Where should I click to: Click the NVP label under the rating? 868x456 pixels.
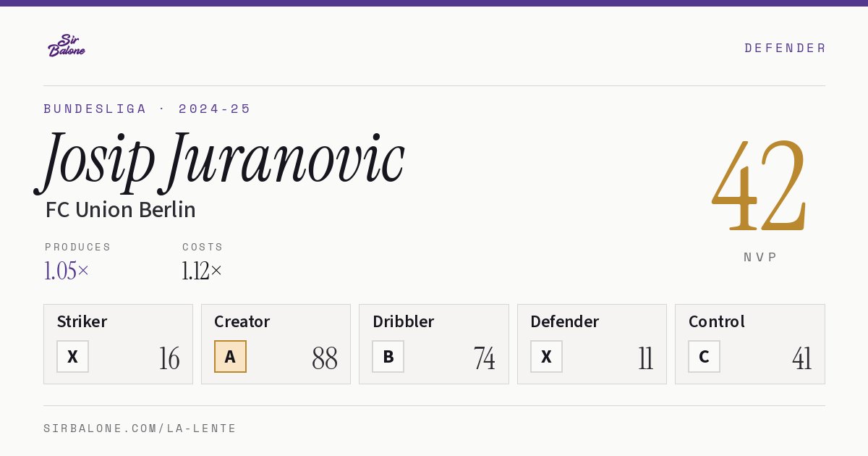[760, 257]
